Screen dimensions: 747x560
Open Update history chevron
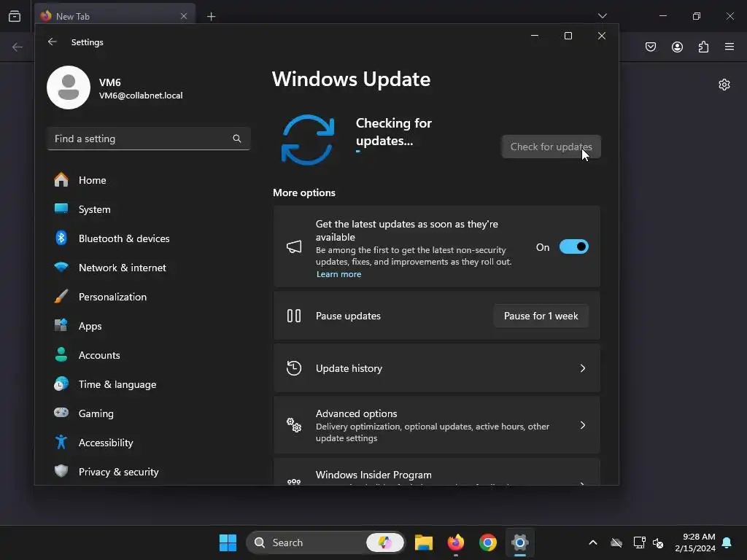[x=583, y=368]
